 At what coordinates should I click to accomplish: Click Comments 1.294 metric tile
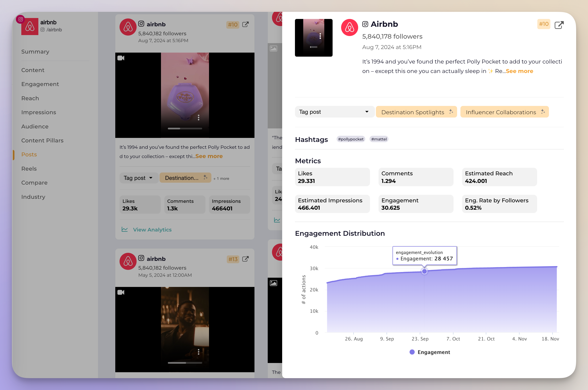[416, 177]
